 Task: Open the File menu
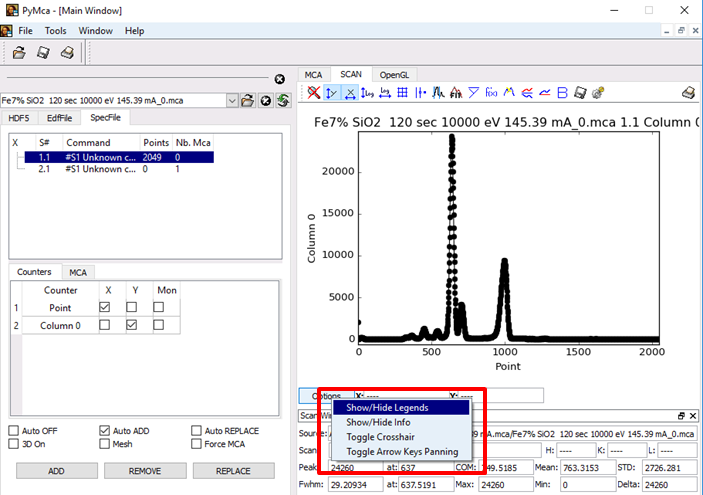click(25, 31)
